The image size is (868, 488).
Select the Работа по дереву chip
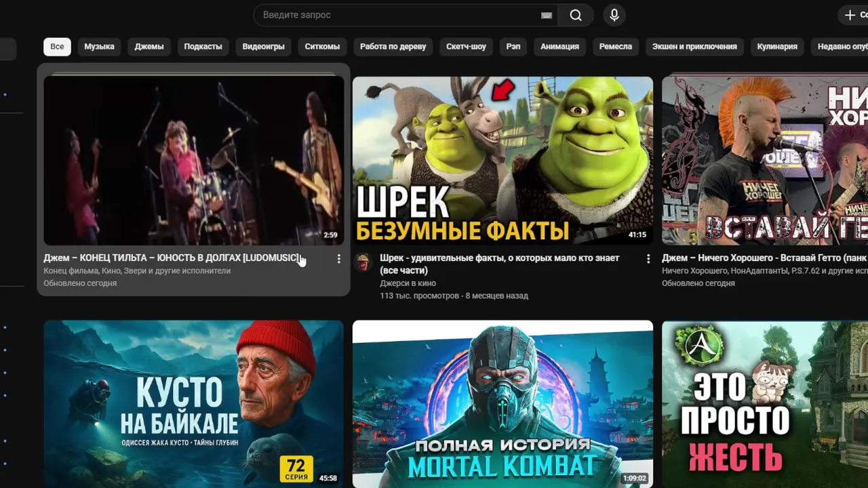pyautogui.click(x=393, y=46)
